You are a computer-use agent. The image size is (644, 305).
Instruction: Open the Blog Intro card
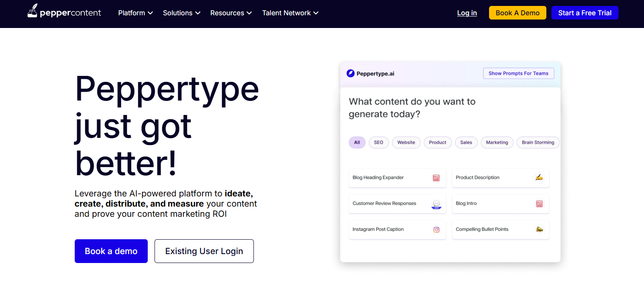pyautogui.click(x=501, y=204)
